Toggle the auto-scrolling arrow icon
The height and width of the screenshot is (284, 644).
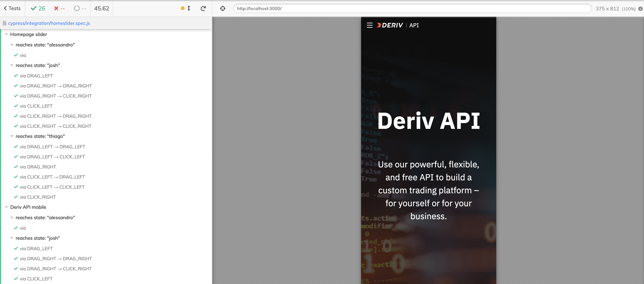point(189,8)
